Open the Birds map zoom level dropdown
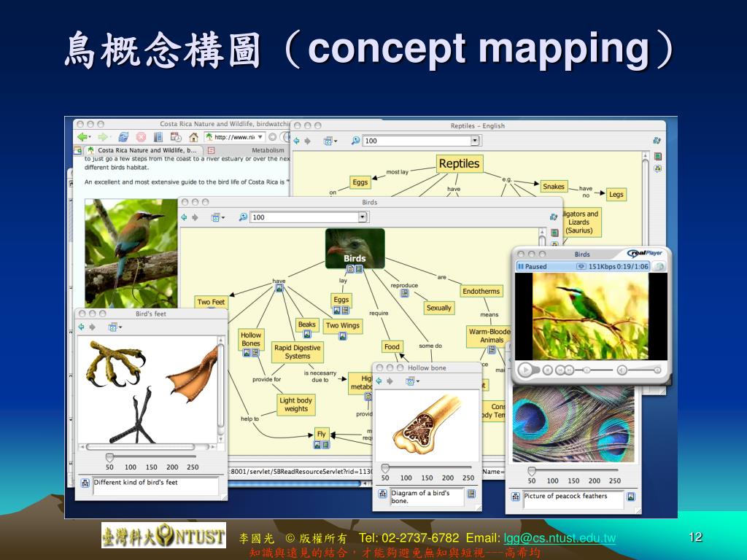 pyautogui.click(x=363, y=217)
